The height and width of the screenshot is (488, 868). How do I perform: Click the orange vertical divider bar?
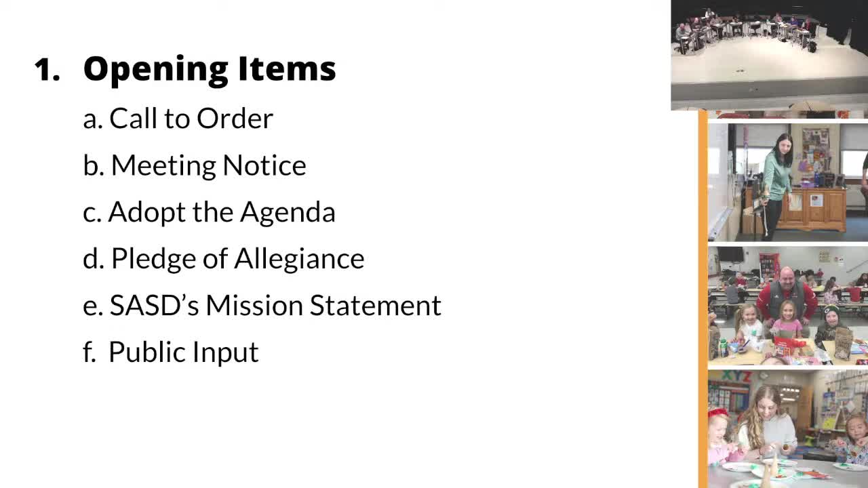[x=703, y=298]
